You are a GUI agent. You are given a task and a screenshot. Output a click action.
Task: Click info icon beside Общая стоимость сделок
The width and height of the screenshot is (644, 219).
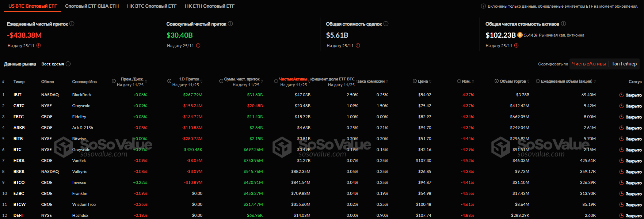[386, 24]
